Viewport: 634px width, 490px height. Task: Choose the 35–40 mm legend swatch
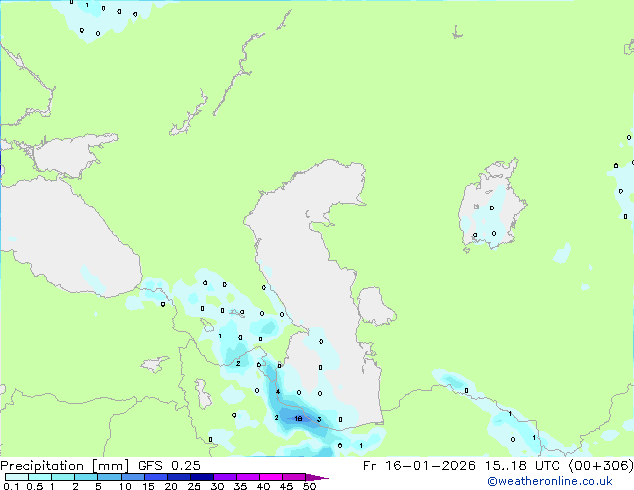[248, 477]
